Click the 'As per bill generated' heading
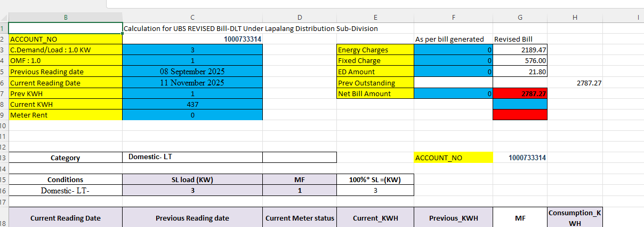This screenshot has width=644, height=227. pos(449,40)
